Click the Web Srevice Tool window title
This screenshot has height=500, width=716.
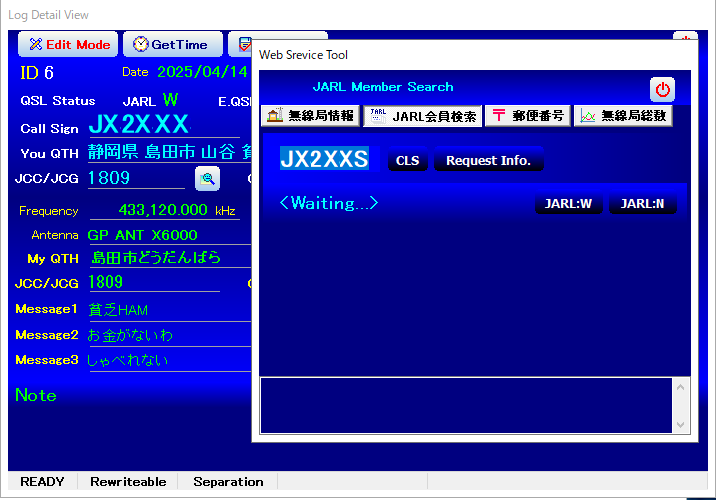[303, 55]
